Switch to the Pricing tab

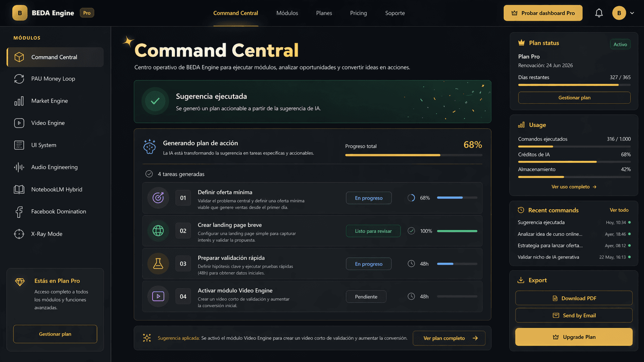click(358, 13)
